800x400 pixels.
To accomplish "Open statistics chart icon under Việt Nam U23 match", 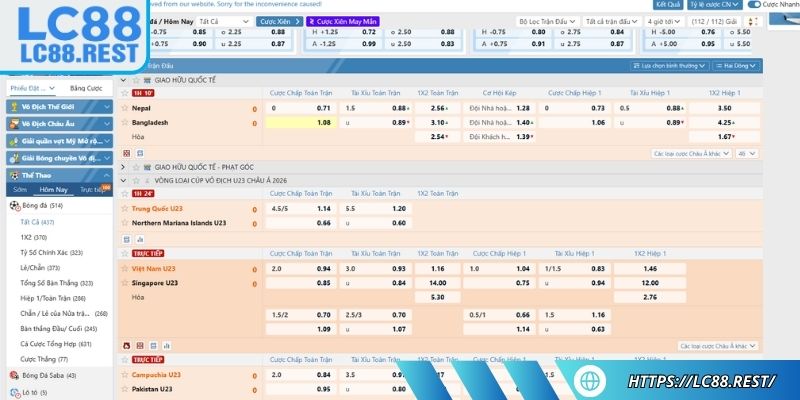I will (x=166, y=345).
